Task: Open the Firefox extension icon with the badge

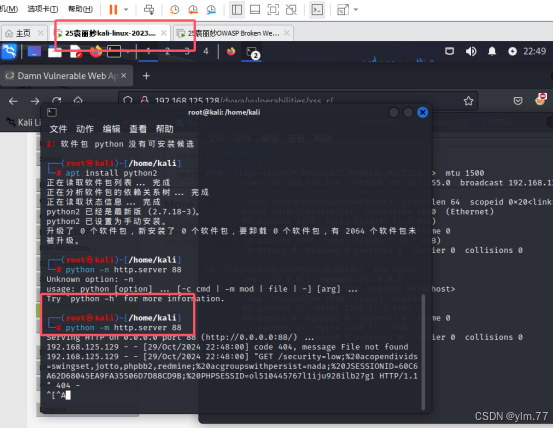Action: pyautogui.click(x=540, y=99)
